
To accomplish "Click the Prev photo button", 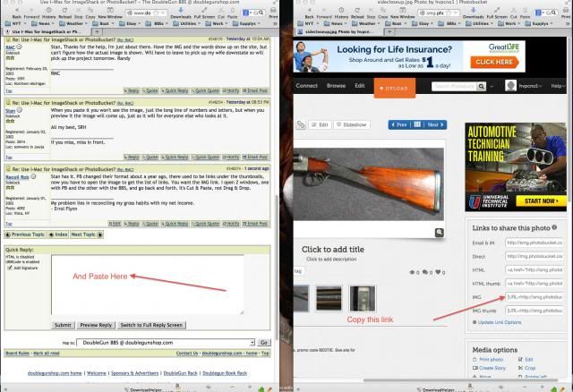I will (x=399, y=124).
